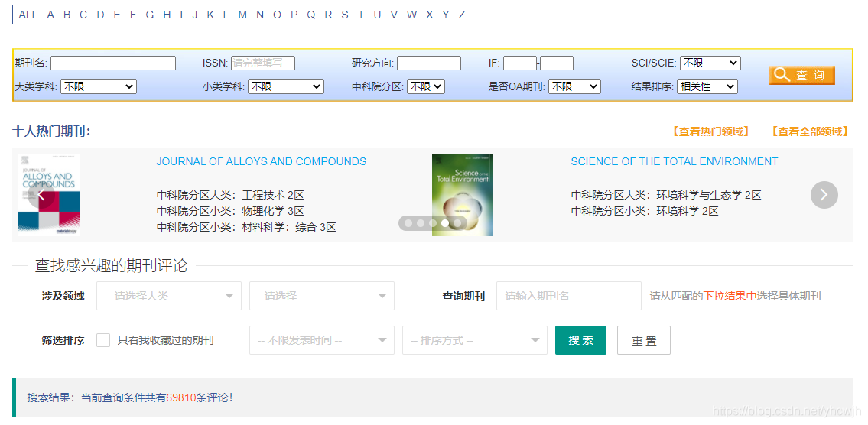The width and height of the screenshot is (868, 425).
Task: Filter journals by letter E
Action: point(117,15)
